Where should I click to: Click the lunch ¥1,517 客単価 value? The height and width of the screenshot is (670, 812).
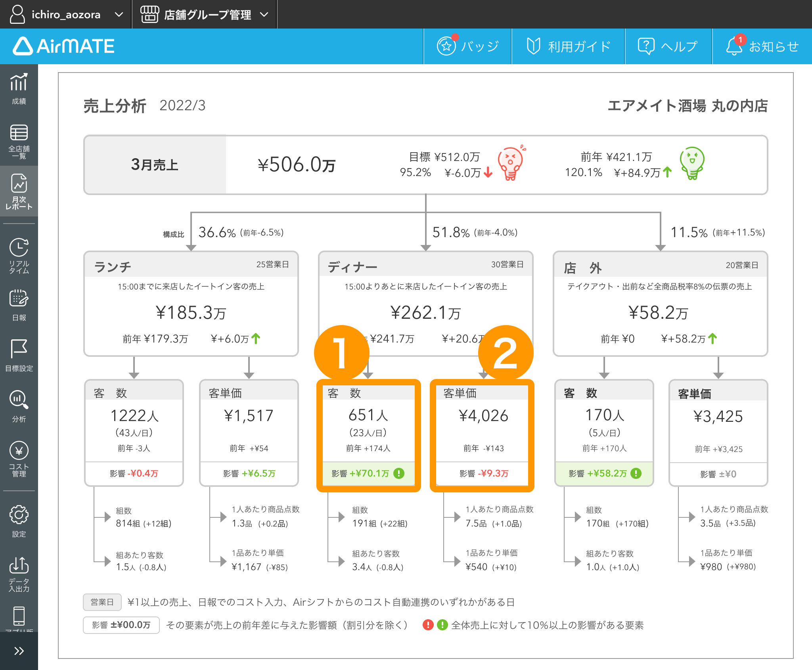click(249, 415)
